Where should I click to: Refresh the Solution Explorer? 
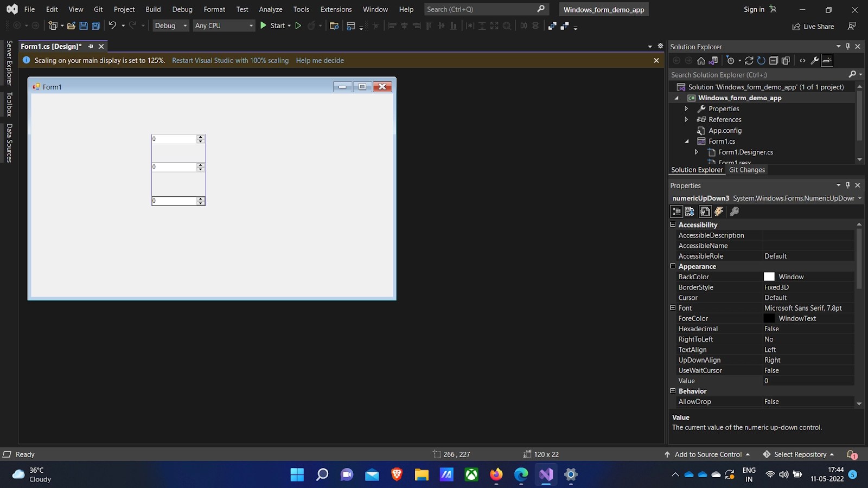coord(761,61)
